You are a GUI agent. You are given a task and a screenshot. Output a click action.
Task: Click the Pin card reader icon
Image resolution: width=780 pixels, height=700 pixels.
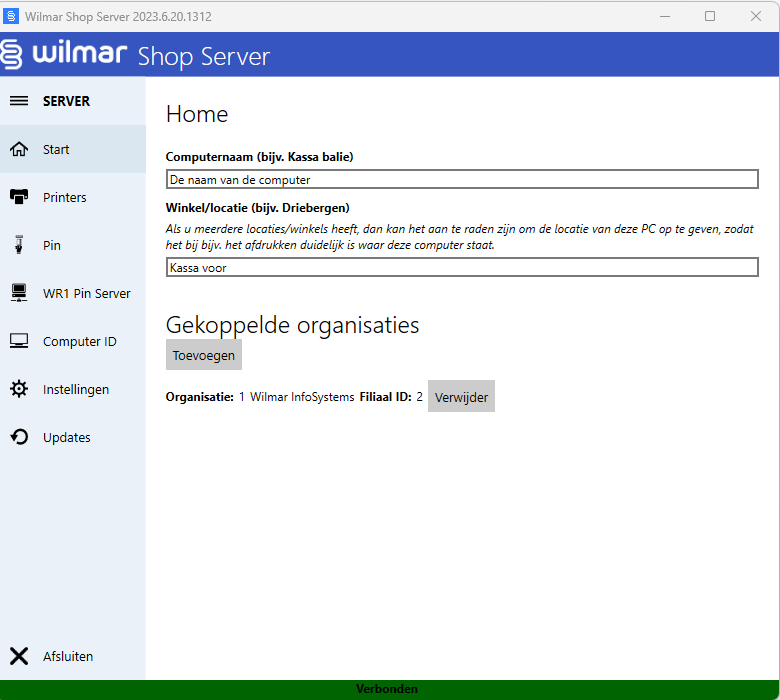pyautogui.click(x=19, y=245)
